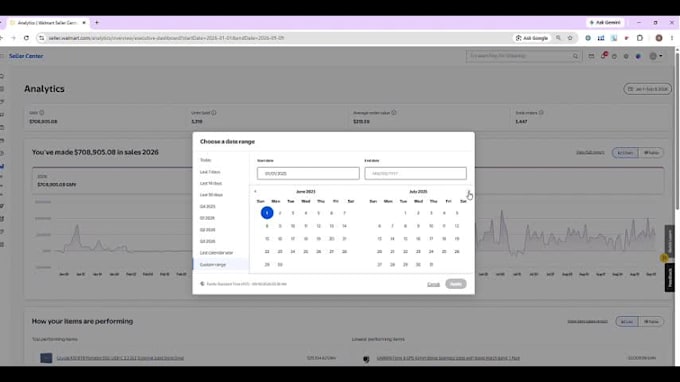Go to previous month in calendar
This screenshot has height=382, width=680.
[255, 191]
